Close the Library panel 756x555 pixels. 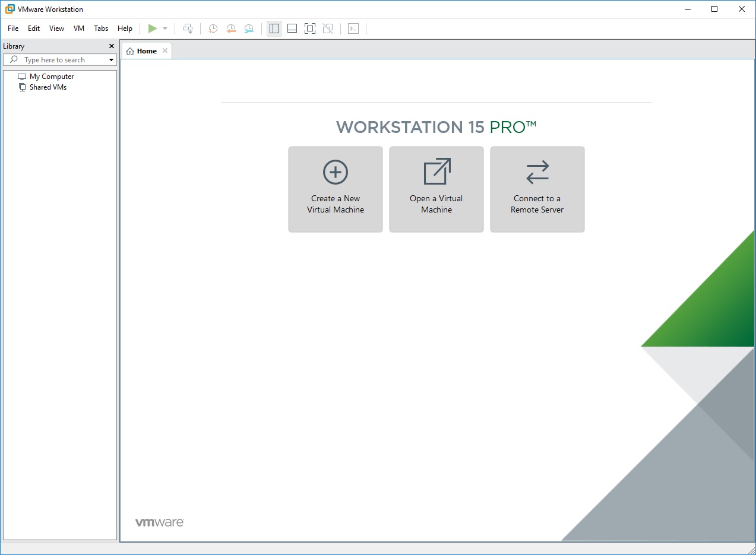112,46
